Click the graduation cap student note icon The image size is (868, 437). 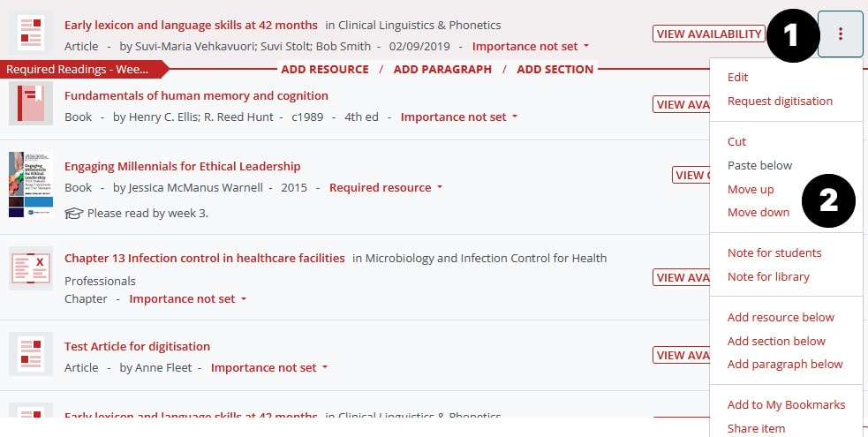[x=74, y=213]
